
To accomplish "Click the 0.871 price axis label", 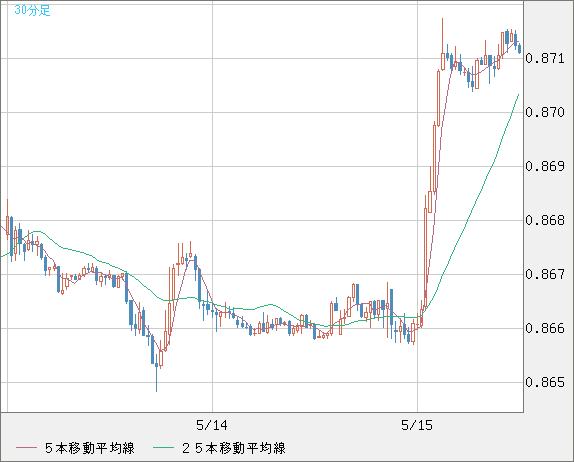I will [x=545, y=59].
